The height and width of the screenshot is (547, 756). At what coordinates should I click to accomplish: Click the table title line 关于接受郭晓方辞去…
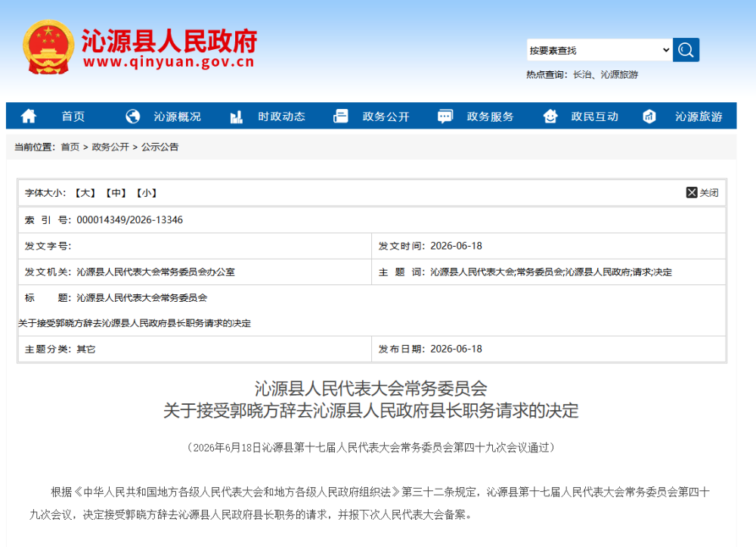pos(135,323)
